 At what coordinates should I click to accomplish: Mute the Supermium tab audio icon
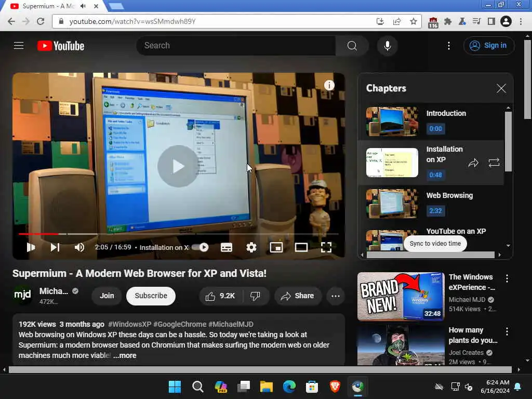coord(83,6)
